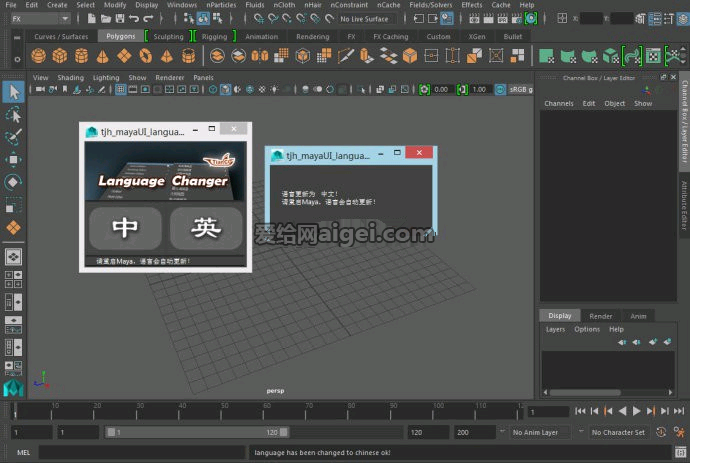
Task: Click the new scene icon
Action: click(x=91, y=19)
